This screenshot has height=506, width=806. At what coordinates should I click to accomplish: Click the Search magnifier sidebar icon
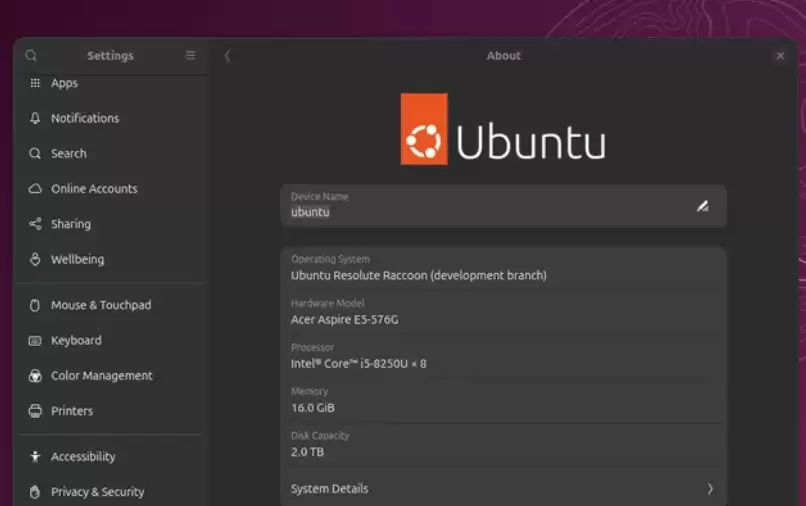(35, 153)
